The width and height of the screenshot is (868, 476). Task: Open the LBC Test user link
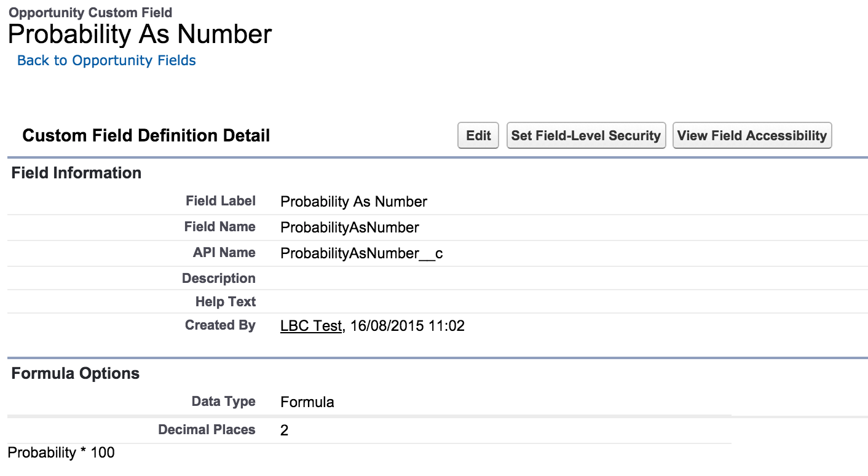pos(310,326)
